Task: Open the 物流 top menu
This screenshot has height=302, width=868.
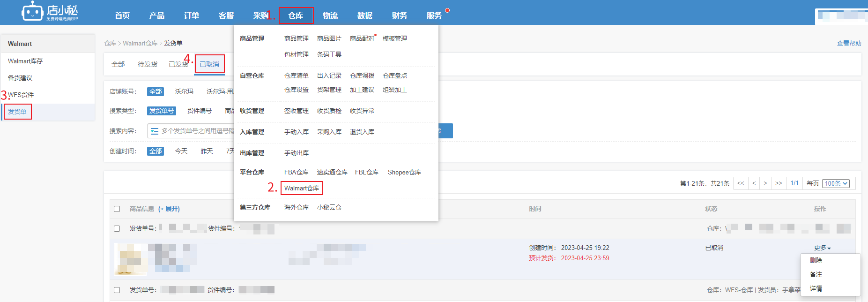Action: [330, 15]
